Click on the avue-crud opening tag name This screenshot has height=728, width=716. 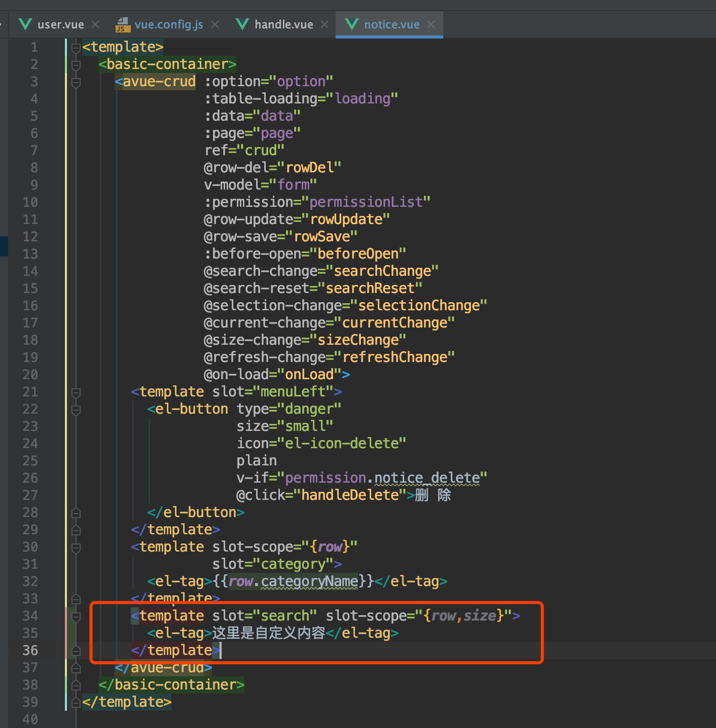coord(159,82)
